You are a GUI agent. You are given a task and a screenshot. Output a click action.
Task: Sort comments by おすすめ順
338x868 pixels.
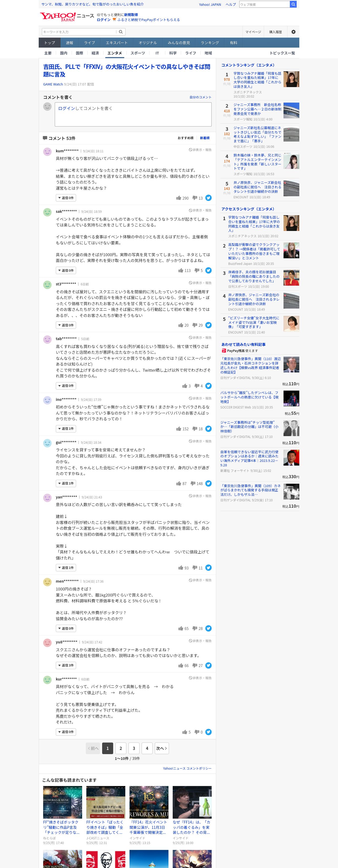pyautogui.click(x=186, y=138)
